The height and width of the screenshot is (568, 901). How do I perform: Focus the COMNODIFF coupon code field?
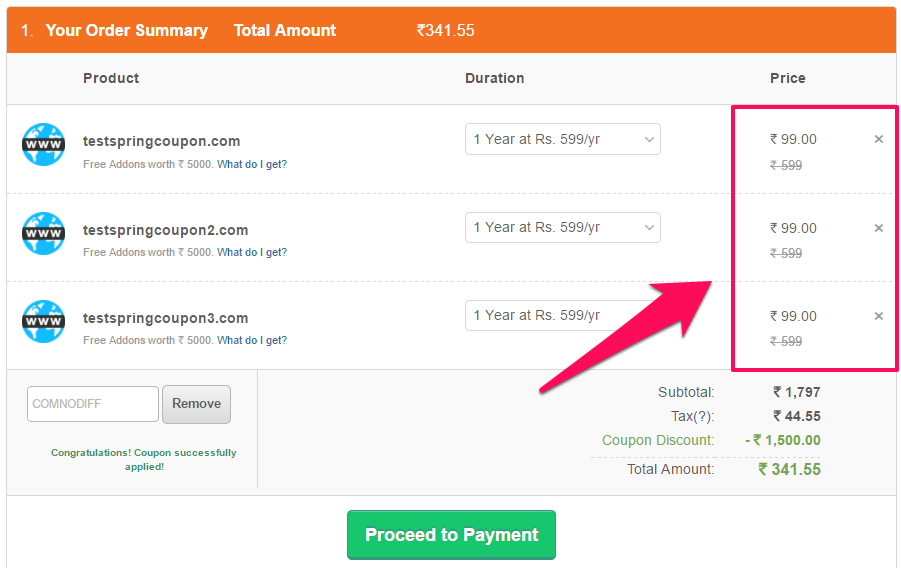coord(93,404)
